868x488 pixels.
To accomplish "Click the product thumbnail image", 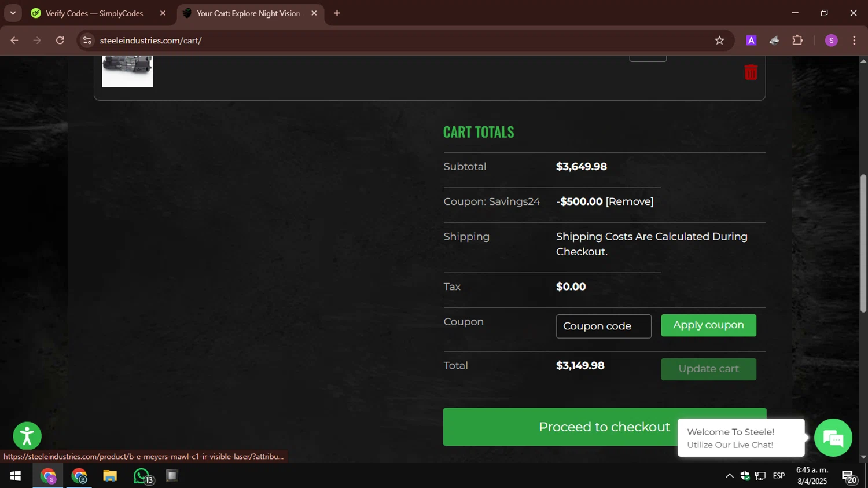I will tap(127, 71).
